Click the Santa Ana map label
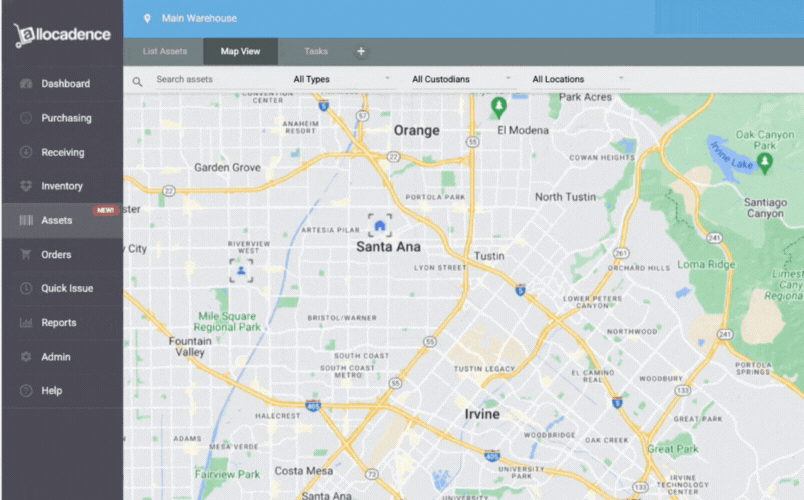The height and width of the screenshot is (500, 804). point(389,247)
